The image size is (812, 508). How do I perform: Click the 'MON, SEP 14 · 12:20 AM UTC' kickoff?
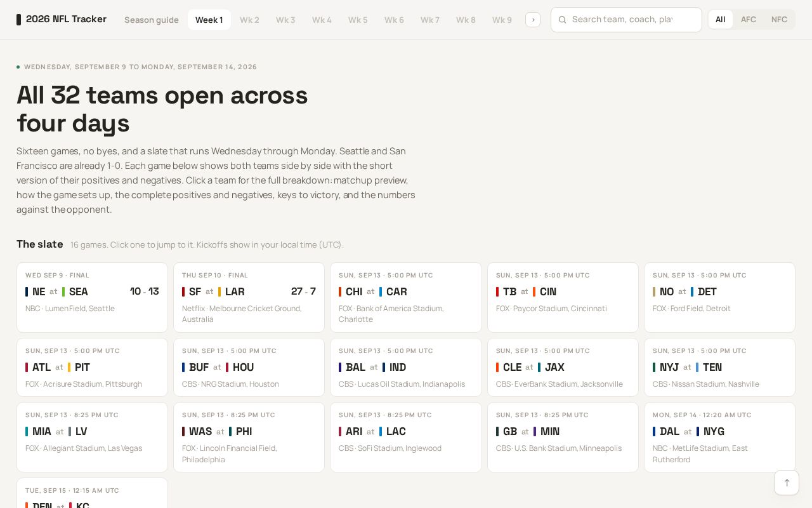702,415
